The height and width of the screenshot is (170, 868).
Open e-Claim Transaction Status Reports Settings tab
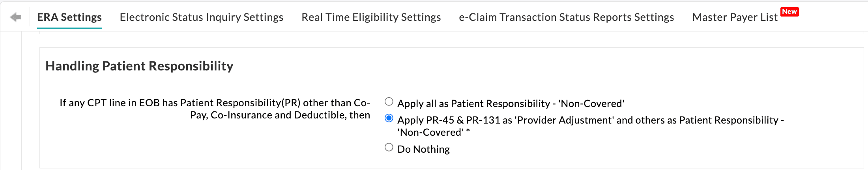(x=566, y=17)
